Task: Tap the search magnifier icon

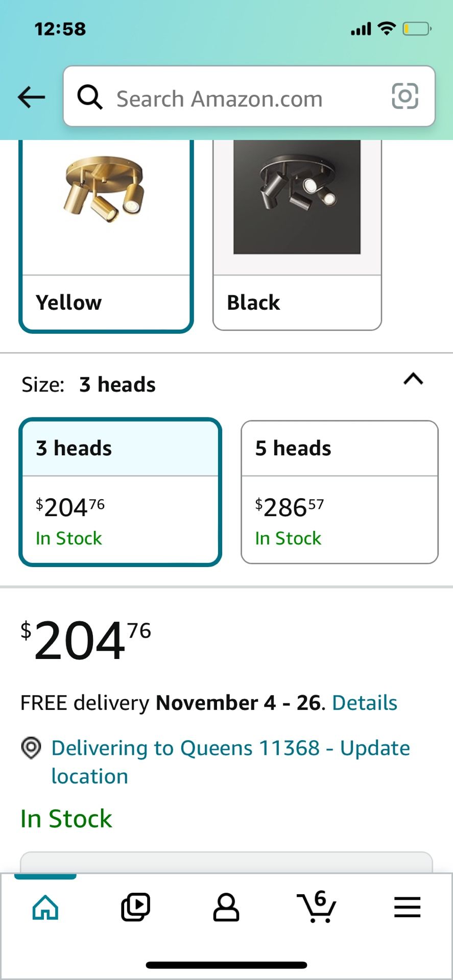Action: point(90,96)
